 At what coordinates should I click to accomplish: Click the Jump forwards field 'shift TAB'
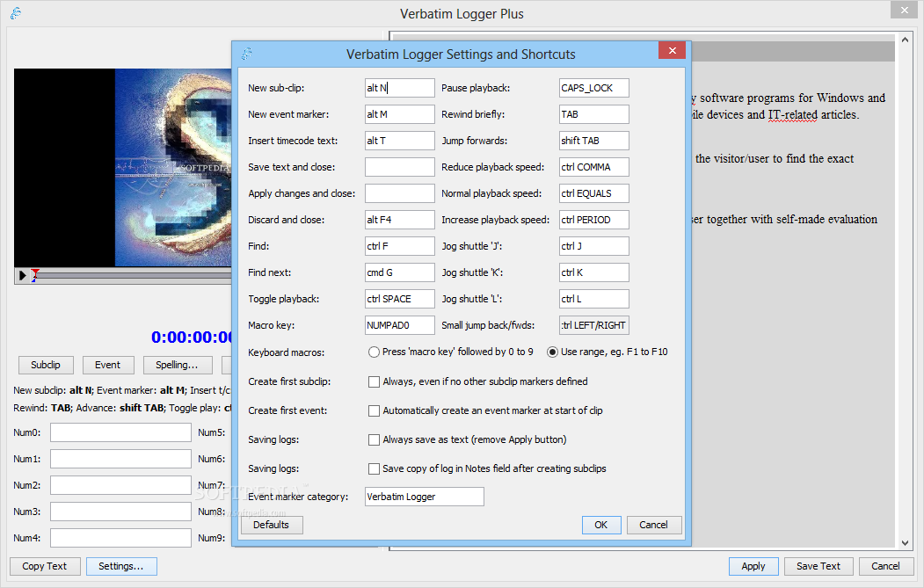[x=594, y=141]
